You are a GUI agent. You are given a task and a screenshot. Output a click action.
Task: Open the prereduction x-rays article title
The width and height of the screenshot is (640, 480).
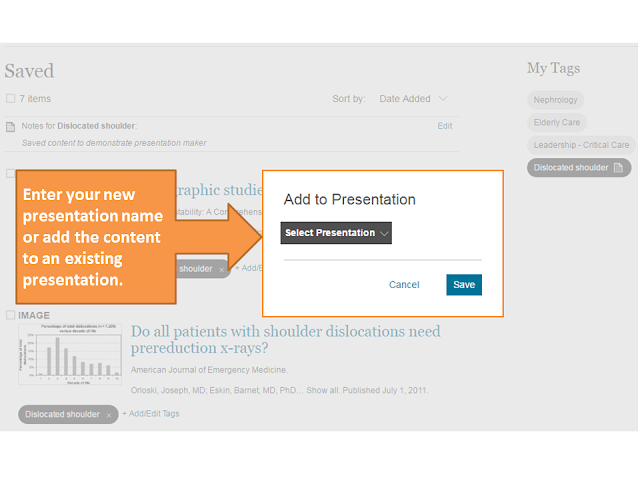tap(285, 339)
